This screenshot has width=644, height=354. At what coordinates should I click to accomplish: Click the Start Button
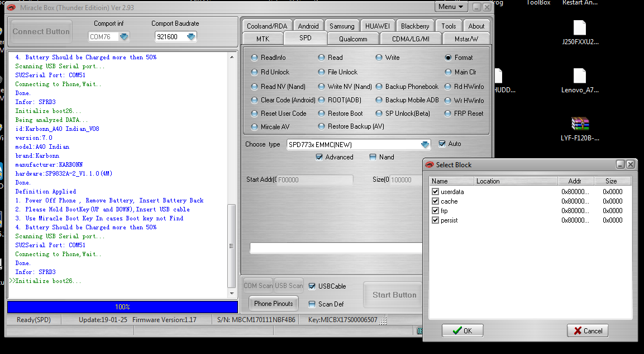coord(394,295)
